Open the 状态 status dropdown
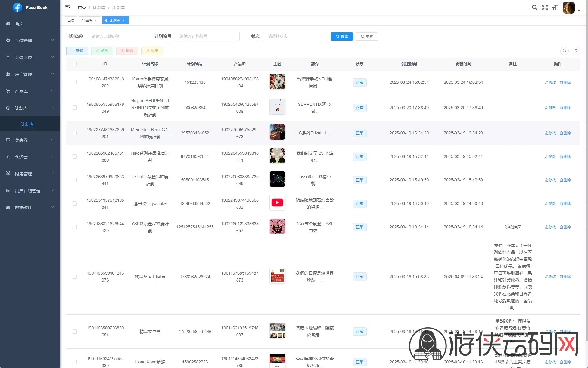The height and width of the screenshot is (368, 588). 295,36
